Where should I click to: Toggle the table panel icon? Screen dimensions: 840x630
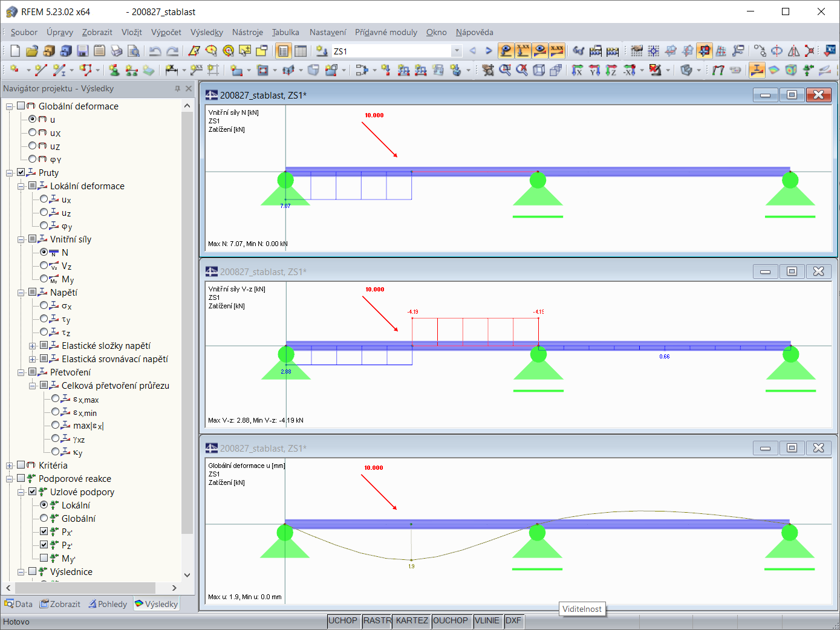(301, 51)
